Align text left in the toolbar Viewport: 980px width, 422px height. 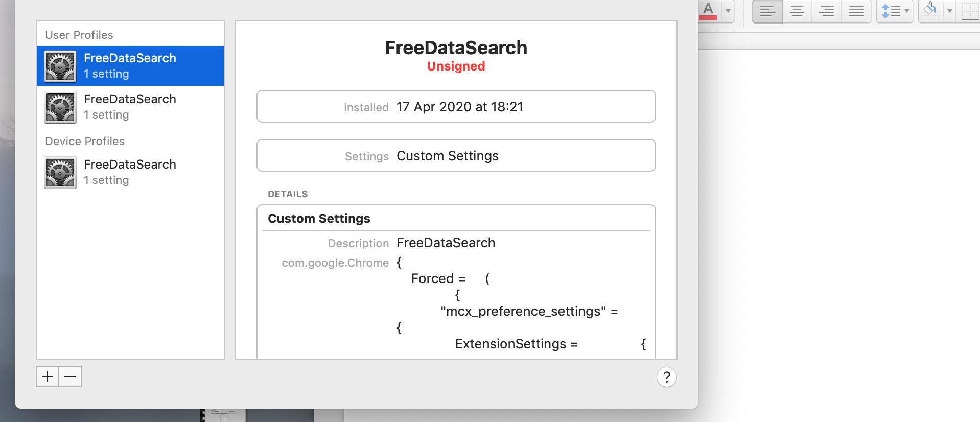767,11
